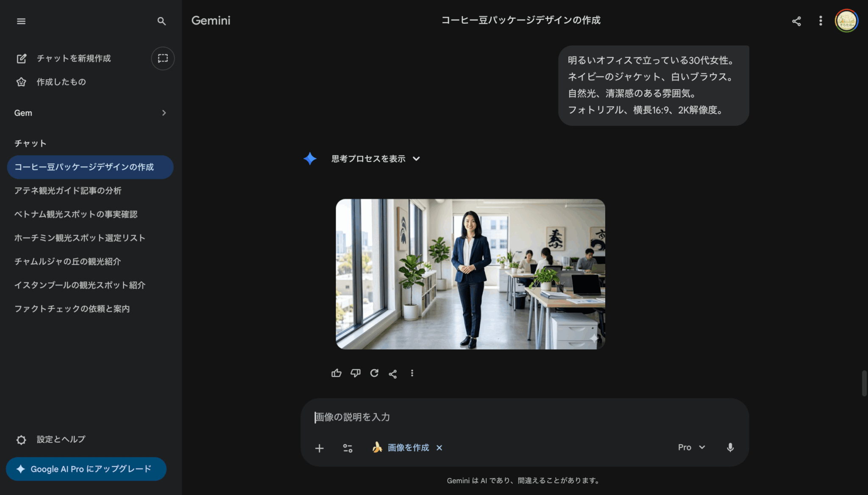The width and height of the screenshot is (868, 495).
Task: Click the microphone voice input icon
Action: [730, 447]
